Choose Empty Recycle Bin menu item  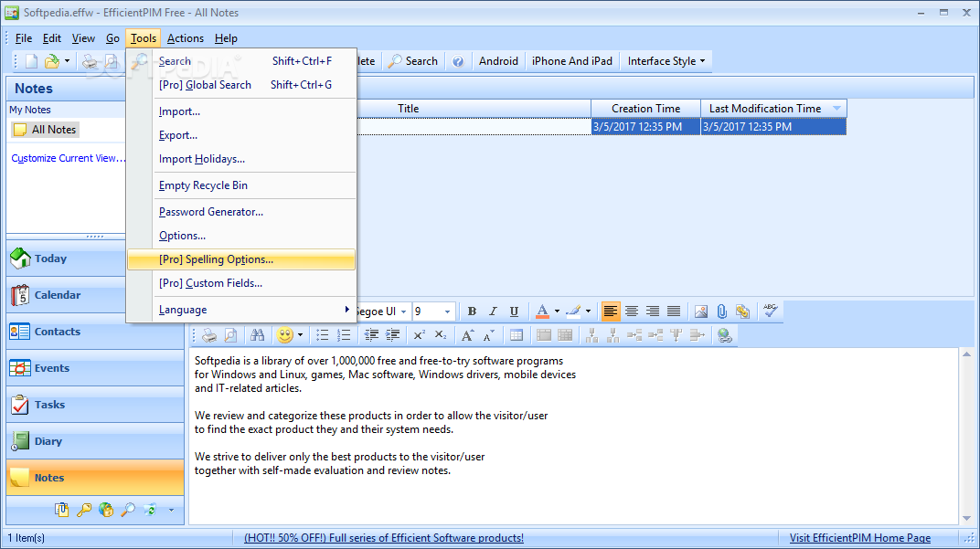(242, 185)
